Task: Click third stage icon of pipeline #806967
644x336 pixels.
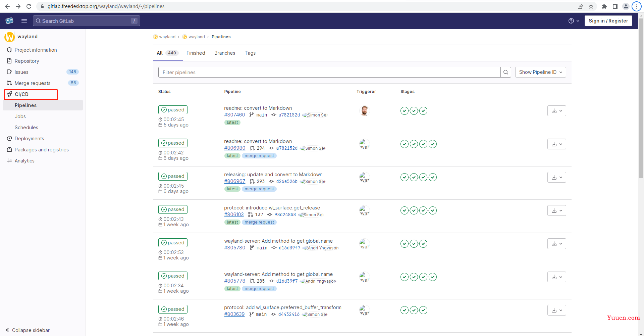Action: click(423, 177)
